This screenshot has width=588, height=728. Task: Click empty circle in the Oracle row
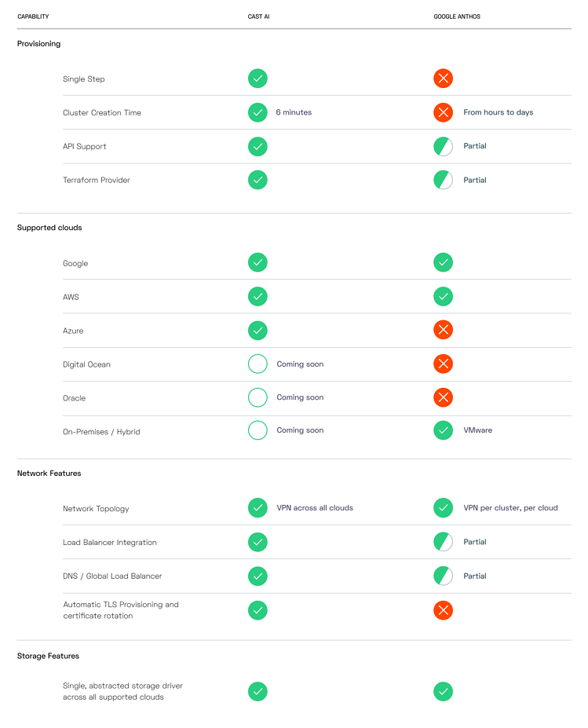(257, 397)
